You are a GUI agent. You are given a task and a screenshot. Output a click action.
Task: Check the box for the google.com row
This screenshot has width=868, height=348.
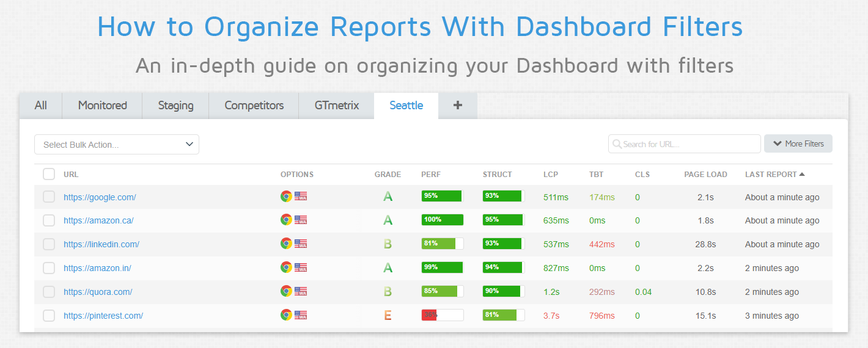coord(49,197)
